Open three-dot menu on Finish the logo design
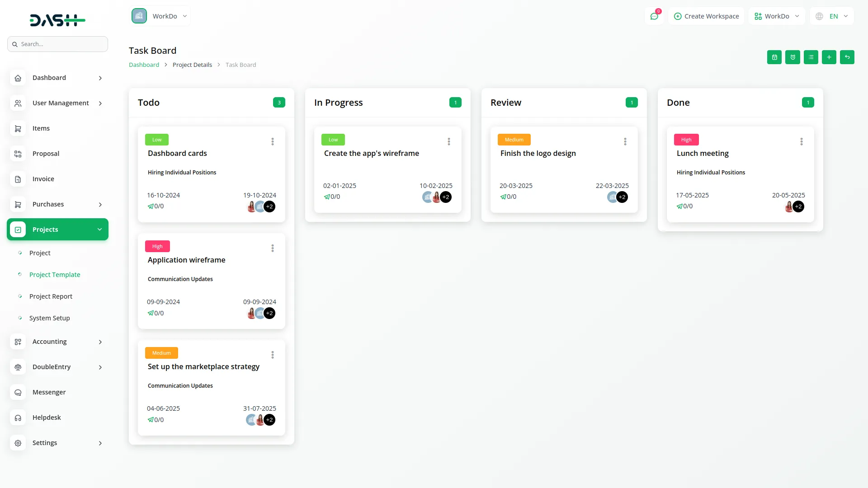 tap(625, 142)
